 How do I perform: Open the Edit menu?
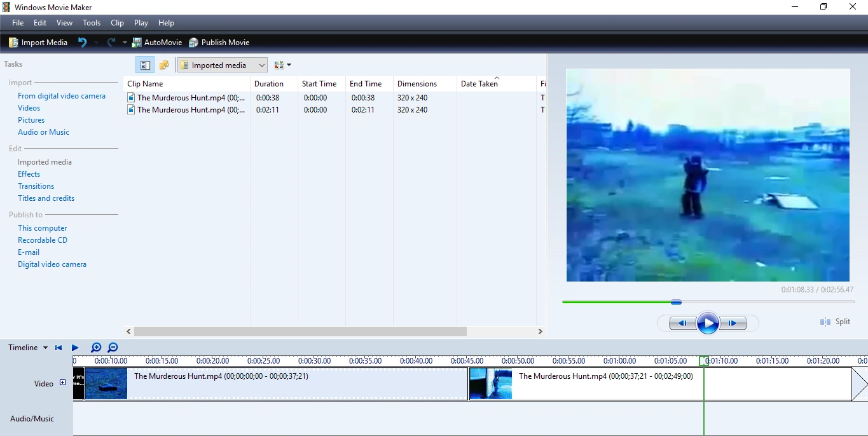[40, 23]
